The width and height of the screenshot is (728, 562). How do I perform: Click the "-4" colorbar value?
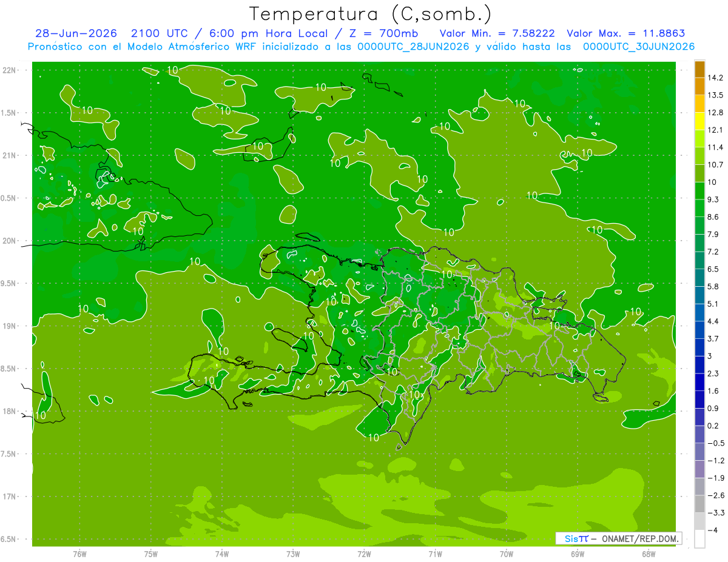713,530
